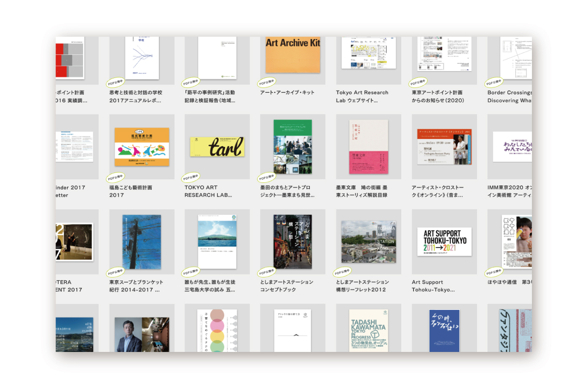Open the yellow tarl cover thumbnail
This screenshot has width=588, height=389.
point(217,147)
